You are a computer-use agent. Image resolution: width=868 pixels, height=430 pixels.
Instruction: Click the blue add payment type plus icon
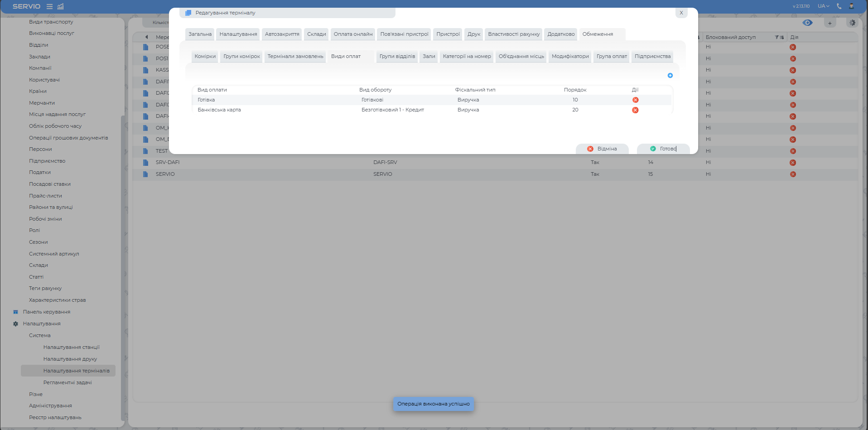pyautogui.click(x=670, y=76)
